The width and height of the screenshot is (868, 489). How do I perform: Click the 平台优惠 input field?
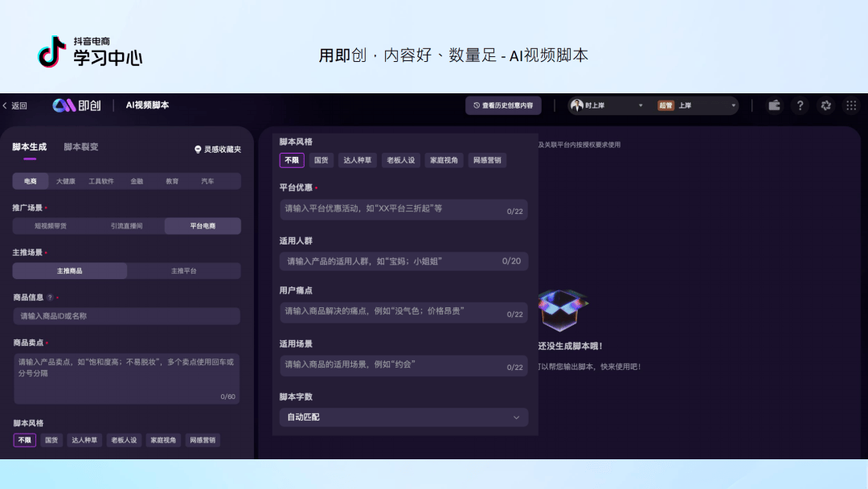[403, 209]
